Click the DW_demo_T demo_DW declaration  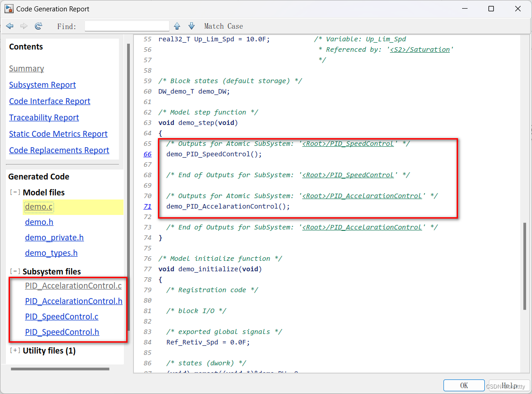(194, 91)
